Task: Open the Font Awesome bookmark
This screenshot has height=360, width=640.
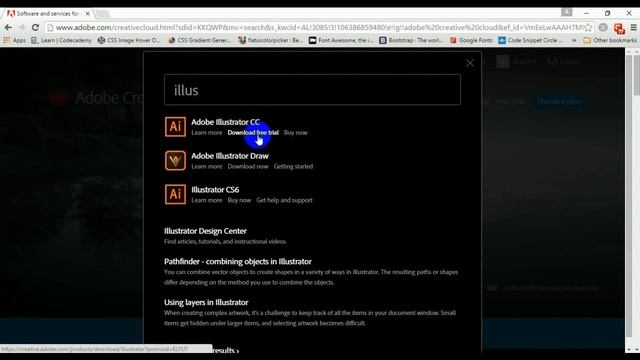Action: click(x=341, y=40)
